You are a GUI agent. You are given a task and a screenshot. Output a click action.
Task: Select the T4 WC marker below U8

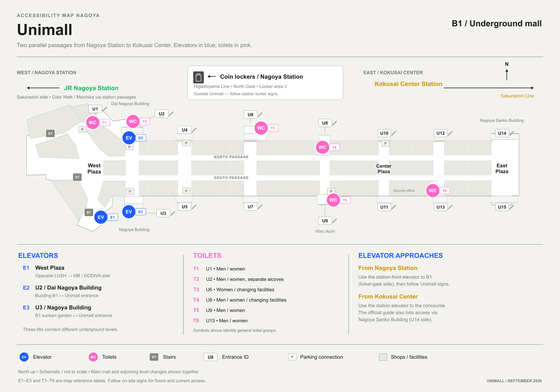[x=322, y=147]
